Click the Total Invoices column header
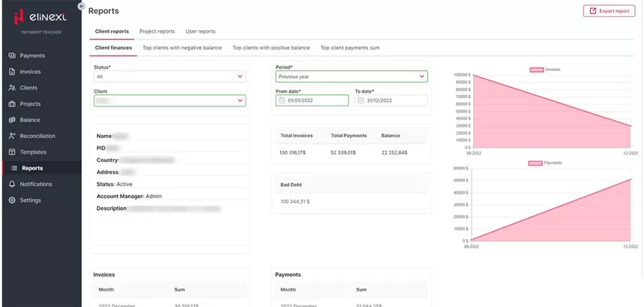Viewport: 644px width, 307px height. [x=297, y=136]
